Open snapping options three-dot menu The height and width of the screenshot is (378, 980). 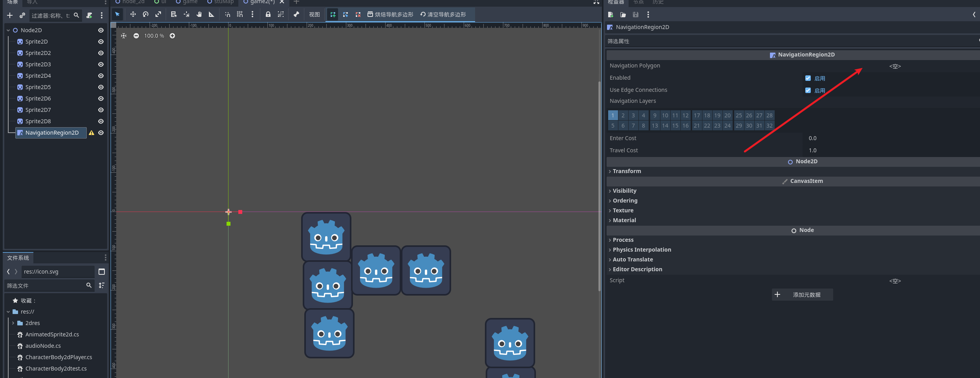pos(252,15)
